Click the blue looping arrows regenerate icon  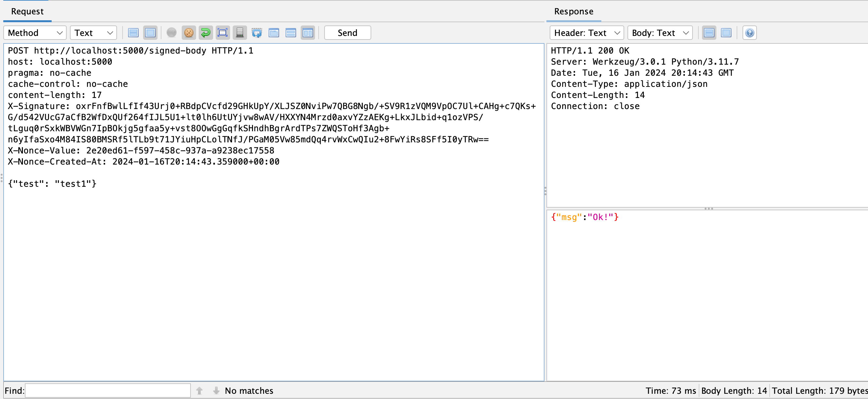257,33
